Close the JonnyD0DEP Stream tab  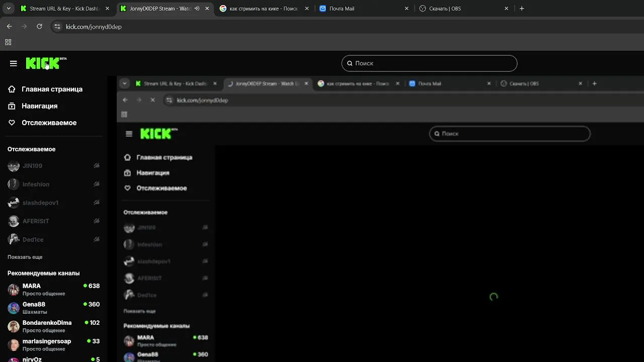tap(207, 9)
